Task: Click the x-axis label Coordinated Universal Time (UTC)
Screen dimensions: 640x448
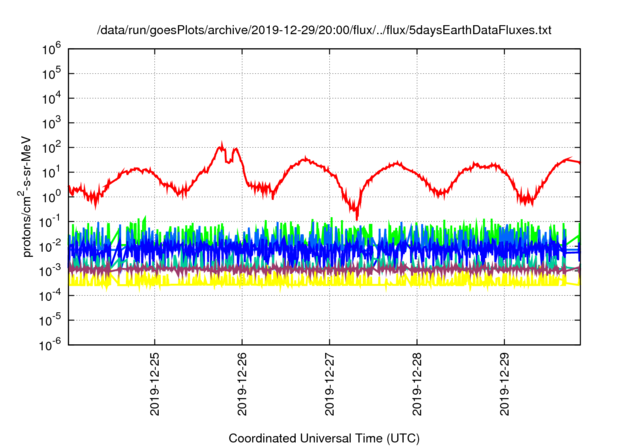Action: (x=324, y=439)
